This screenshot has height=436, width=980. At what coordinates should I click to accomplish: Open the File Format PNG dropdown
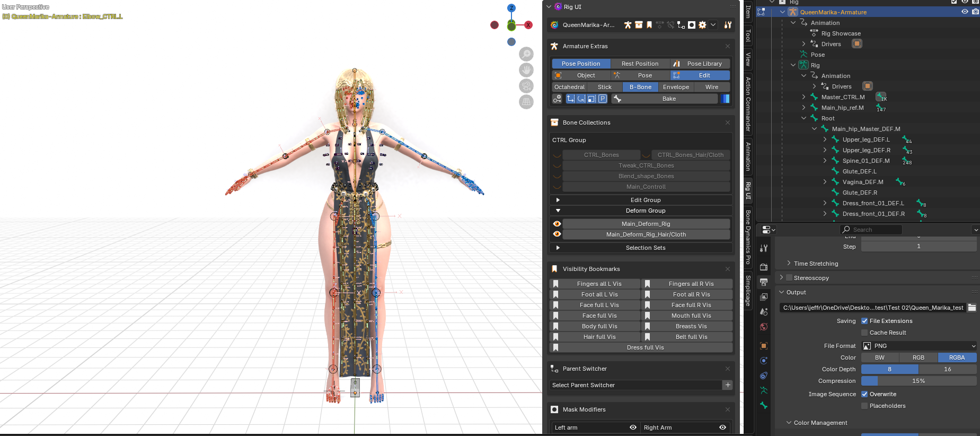[x=919, y=346]
